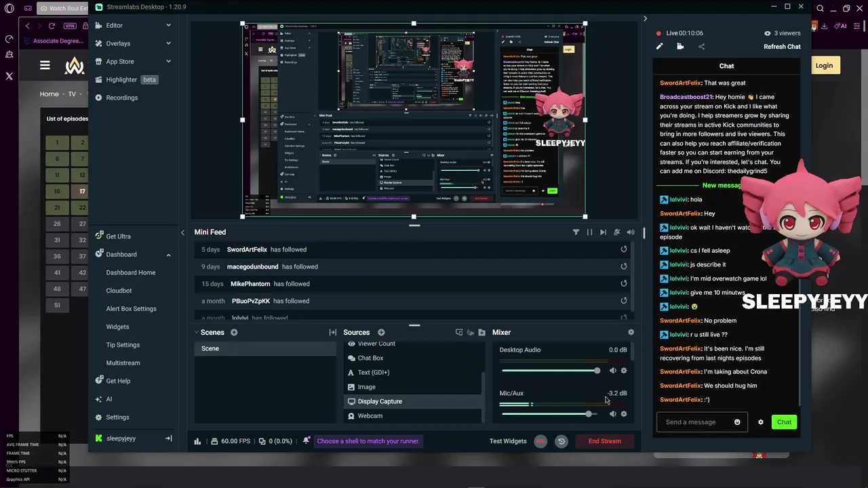Adjust the Desktop Audio volume slider

coord(551,371)
